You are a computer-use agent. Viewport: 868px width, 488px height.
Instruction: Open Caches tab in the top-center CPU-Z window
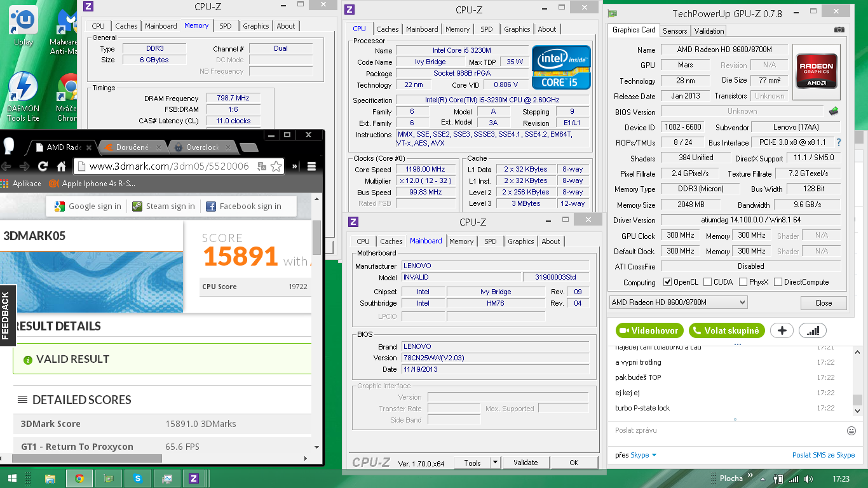click(x=388, y=29)
